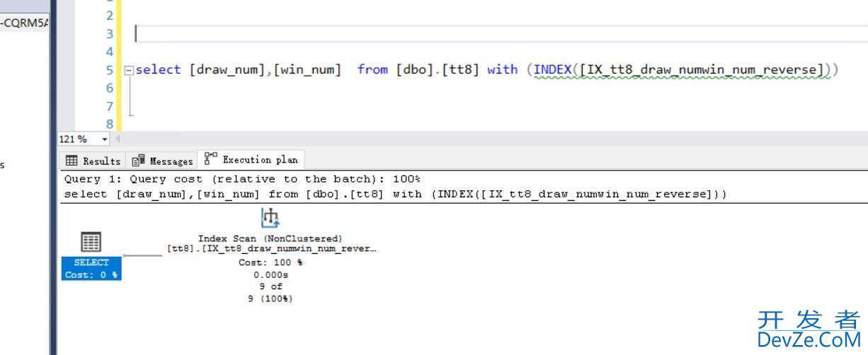Click the [tt8].[IX_tt8_draw_numwin_num_rever… label
Screen dimensions: 868x355
[x=272, y=248]
